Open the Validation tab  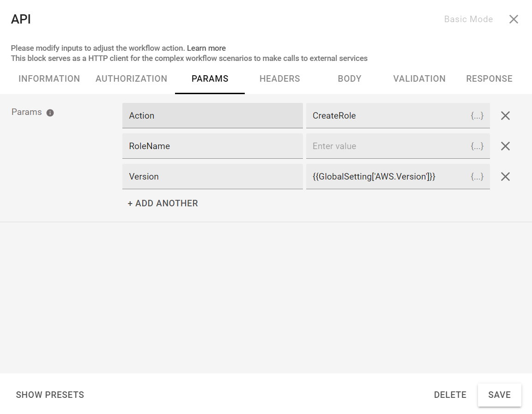click(x=419, y=79)
